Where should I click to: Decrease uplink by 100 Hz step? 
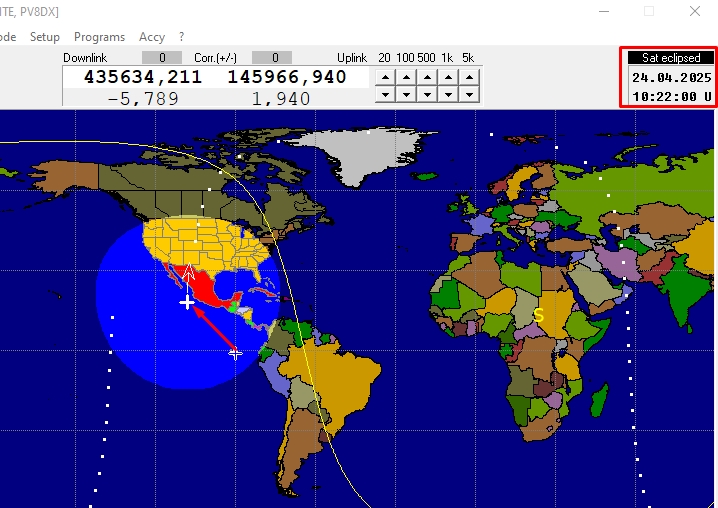point(406,94)
